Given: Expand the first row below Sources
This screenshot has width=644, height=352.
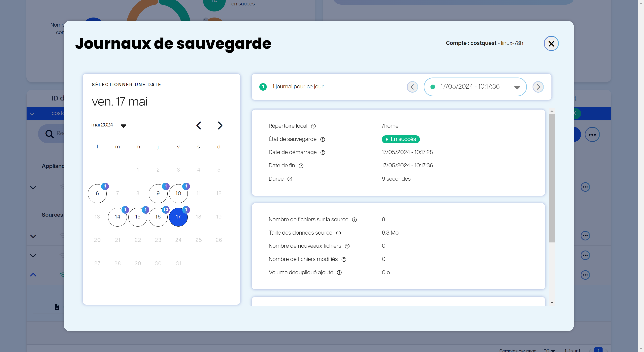Looking at the screenshot, I should (x=33, y=236).
